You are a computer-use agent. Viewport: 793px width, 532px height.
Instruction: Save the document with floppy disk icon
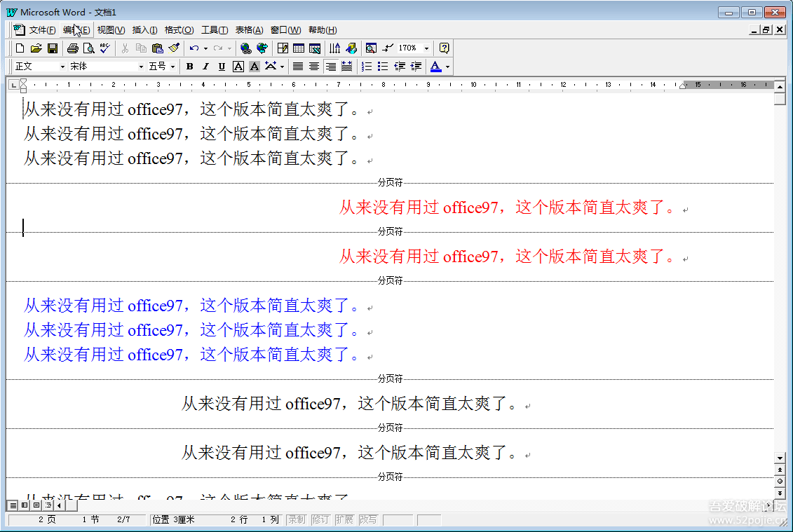(52, 48)
